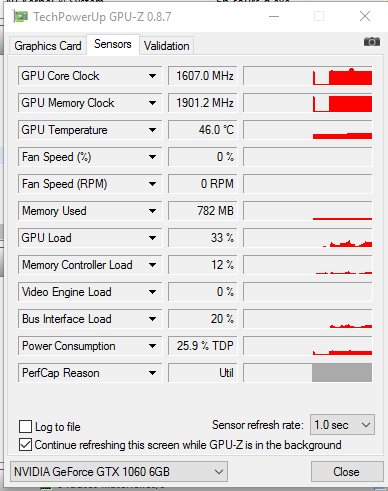
Task: Uncheck Continue refreshing in background checkbox
Action: (x=26, y=445)
